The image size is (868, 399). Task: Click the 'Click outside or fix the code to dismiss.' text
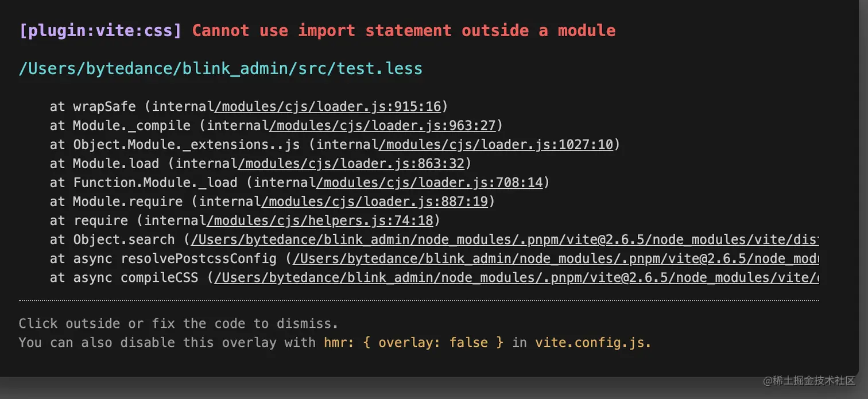pyautogui.click(x=179, y=323)
